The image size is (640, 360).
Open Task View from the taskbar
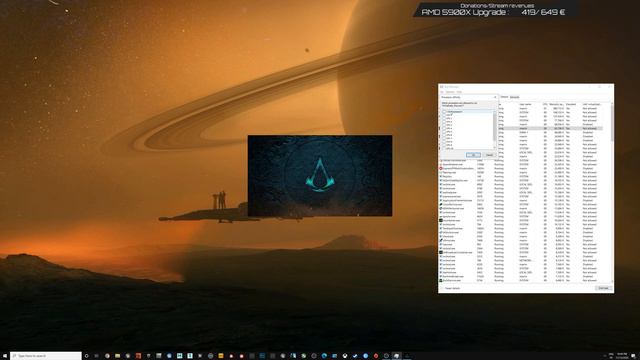(x=96, y=356)
